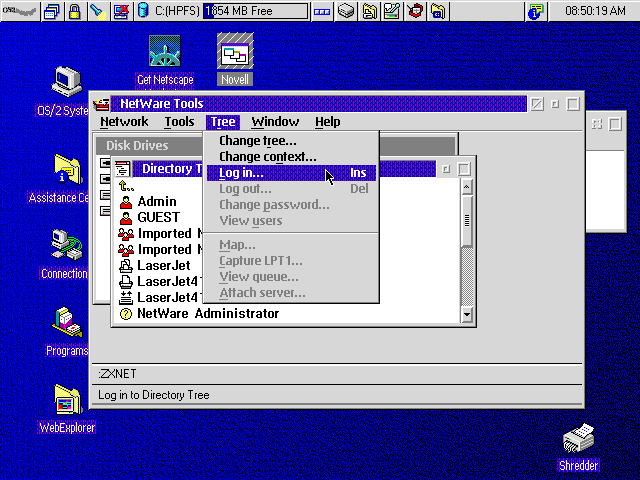Click the grayed View queue... menu entry
Image resolution: width=640 pixels, height=480 pixels.
291,277
